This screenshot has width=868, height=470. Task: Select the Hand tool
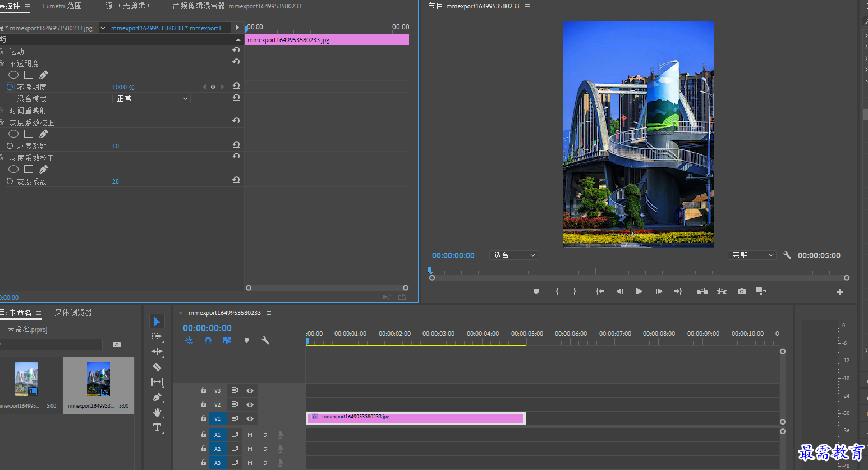[x=157, y=412]
